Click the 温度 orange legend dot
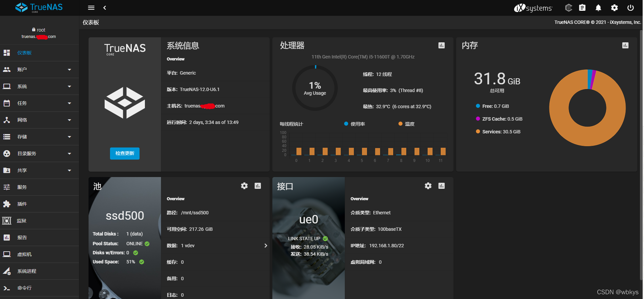The height and width of the screenshot is (299, 644). point(400,124)
